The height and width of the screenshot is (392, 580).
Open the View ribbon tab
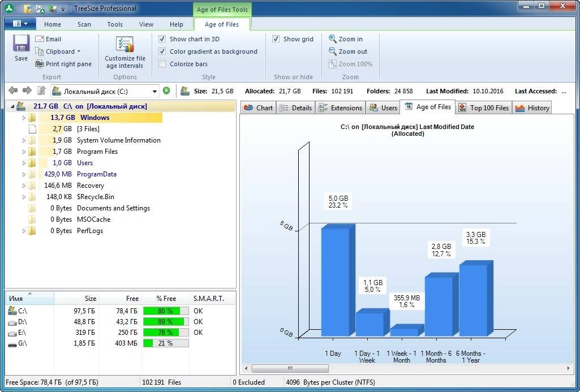[x=146, y=24]
